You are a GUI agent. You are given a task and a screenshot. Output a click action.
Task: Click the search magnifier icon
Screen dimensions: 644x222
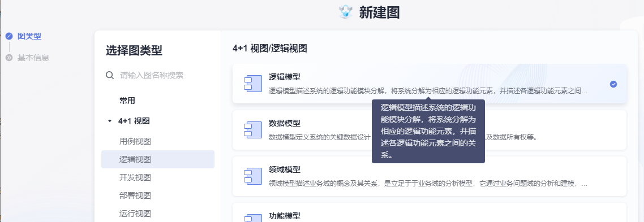click(x=110, y=75)
